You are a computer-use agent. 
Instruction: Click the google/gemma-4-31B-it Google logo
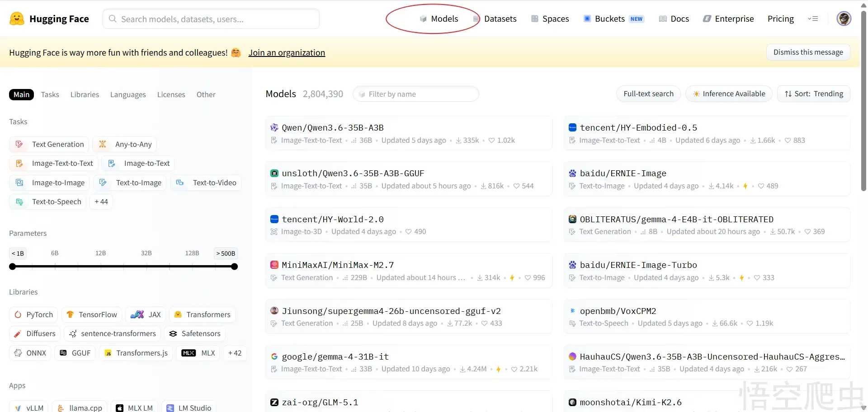(x=274, y=357)
